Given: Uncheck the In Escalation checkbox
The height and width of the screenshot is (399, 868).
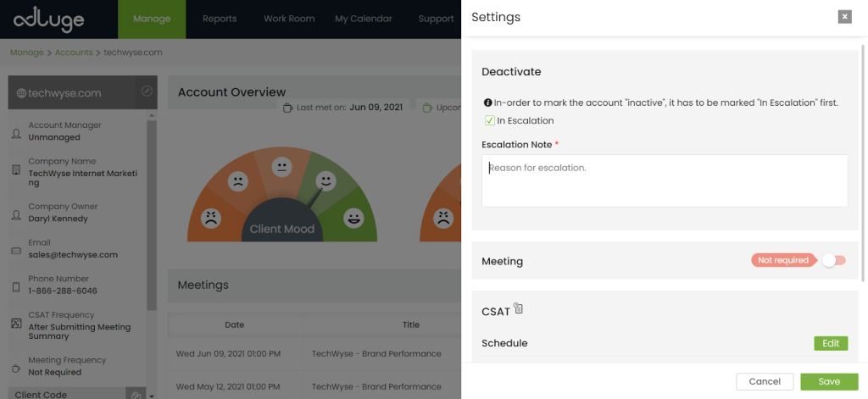Looking at the screenshot, I should pos(490,120).
